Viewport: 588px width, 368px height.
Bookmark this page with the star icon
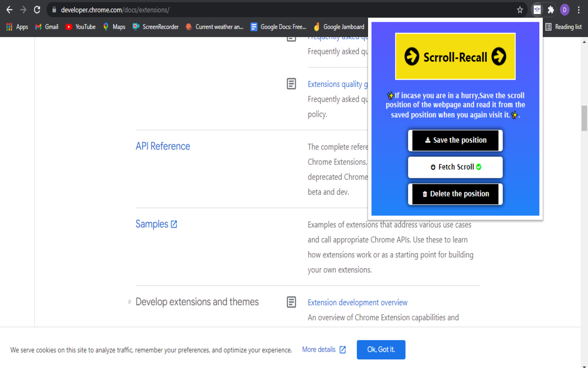coord(520,10)
